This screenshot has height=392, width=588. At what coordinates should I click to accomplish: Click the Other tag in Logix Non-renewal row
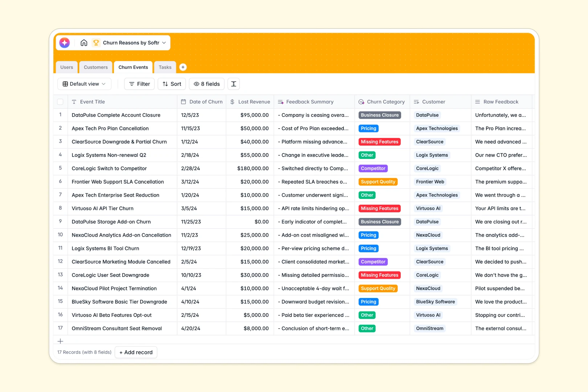367,155
